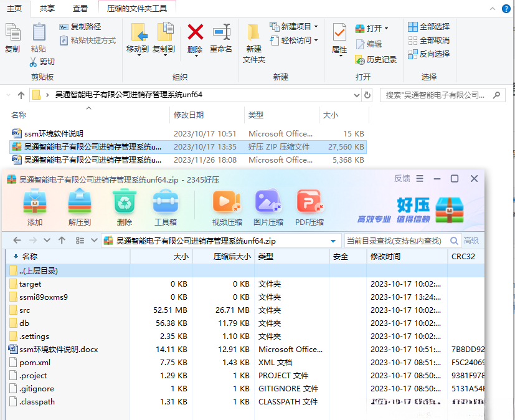Select Cut (剪切) scissors in ribbon
Viewport: 515px width, 420px height.
point(42,62)
